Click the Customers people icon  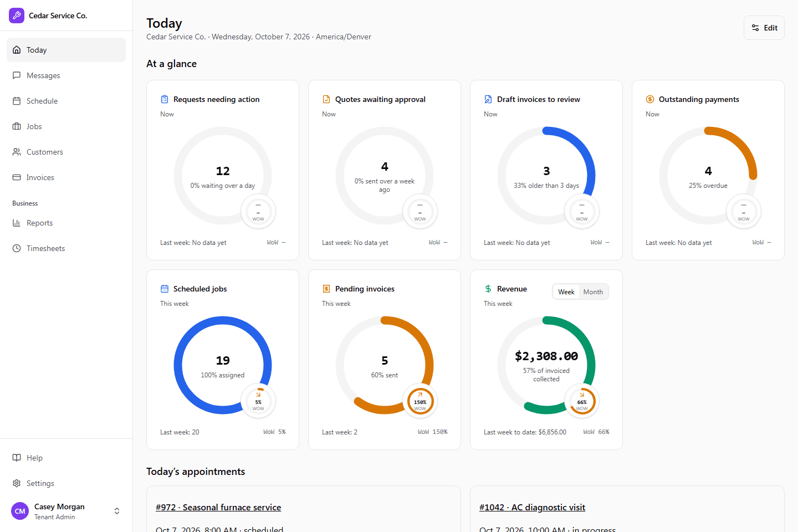(x=17, y=152)
